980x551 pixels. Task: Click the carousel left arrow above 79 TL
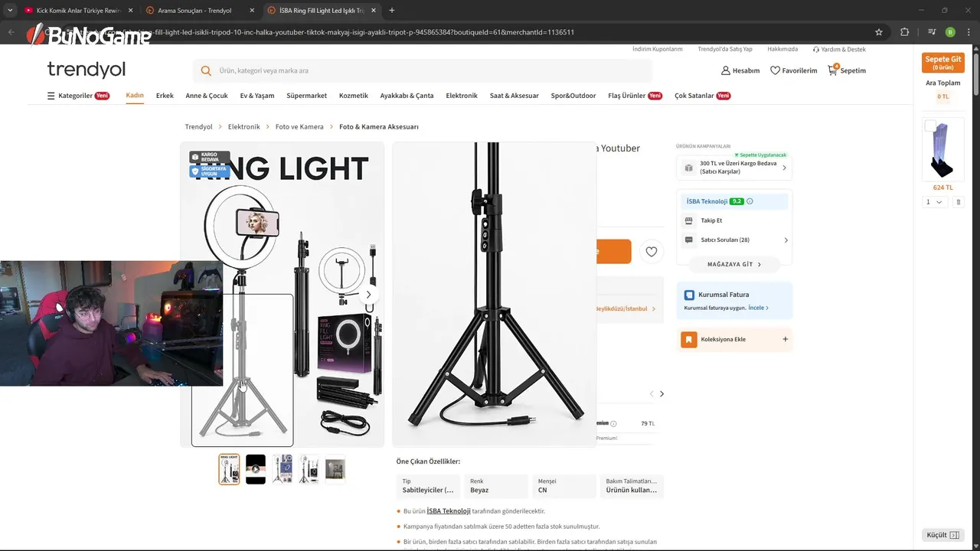(652, 394)
